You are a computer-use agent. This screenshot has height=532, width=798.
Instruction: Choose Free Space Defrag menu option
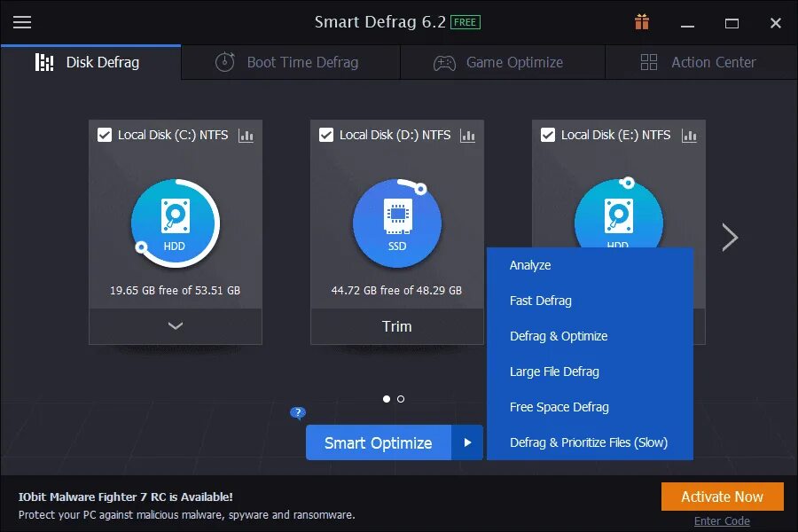pyautogui.click(x=590, y=407)
